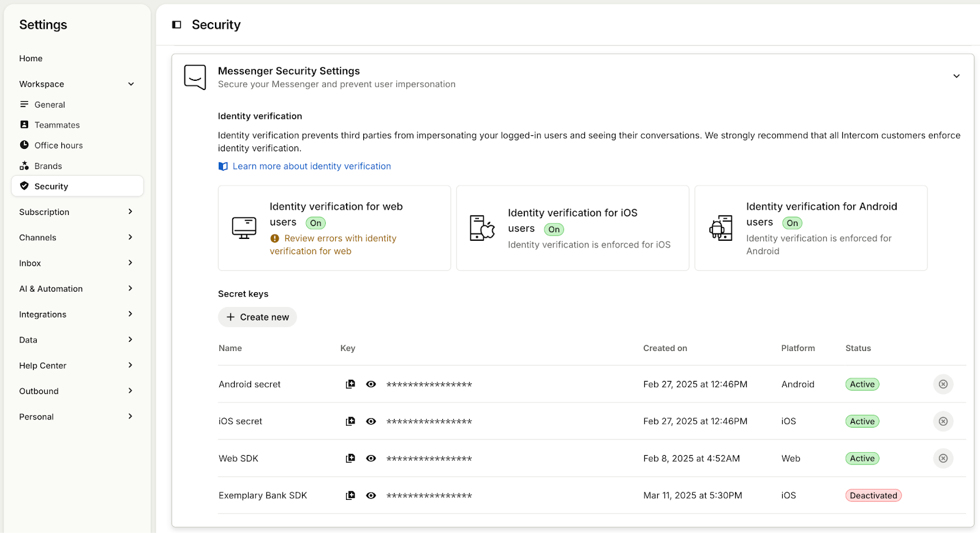Screen dimensions: 980x533
Task: Click the On badge for web users
Action: coord(315,223)
